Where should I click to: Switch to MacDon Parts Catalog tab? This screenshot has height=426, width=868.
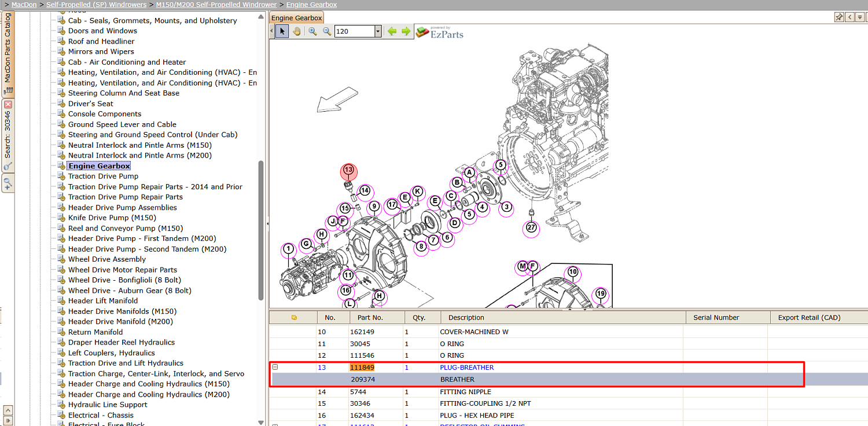point(8,55)
